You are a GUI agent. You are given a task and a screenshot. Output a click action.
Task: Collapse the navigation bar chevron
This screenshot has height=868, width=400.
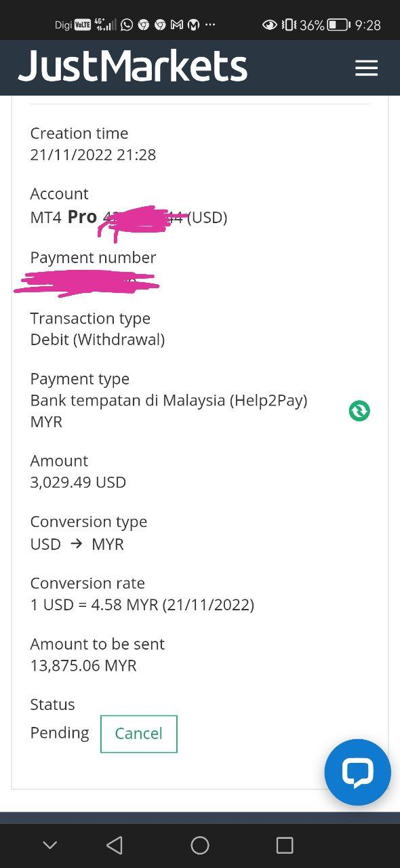49,845
